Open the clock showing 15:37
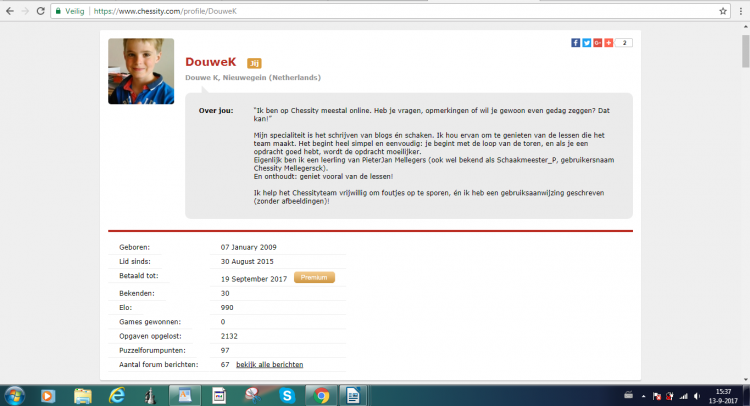The width and height of the screenshot is (750, 406). [x=723, y=396]
